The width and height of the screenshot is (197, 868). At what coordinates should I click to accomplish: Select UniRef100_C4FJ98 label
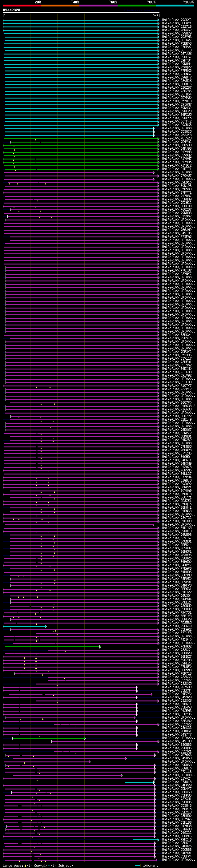pos(177,149)
